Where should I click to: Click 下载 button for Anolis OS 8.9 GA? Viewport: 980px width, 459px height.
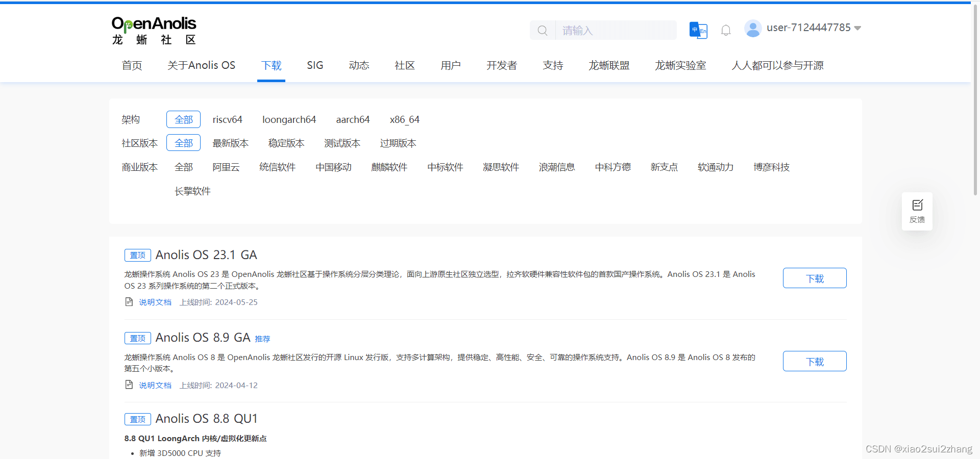point(815,361)
